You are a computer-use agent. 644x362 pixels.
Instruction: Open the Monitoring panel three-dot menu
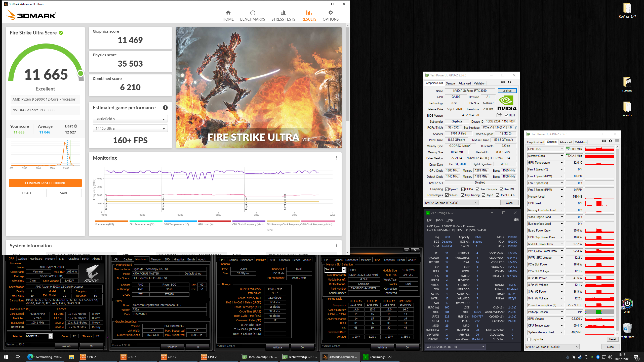[x=337, y=158]
